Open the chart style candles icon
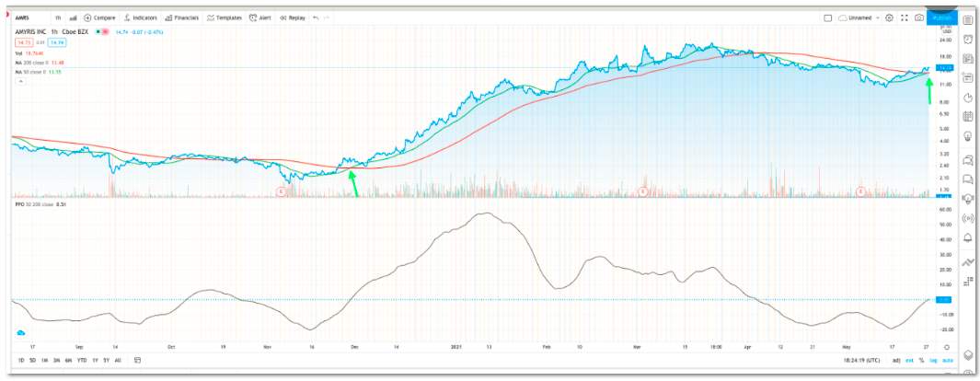Screen dimensions: 980x381 [x=72, y=17]
